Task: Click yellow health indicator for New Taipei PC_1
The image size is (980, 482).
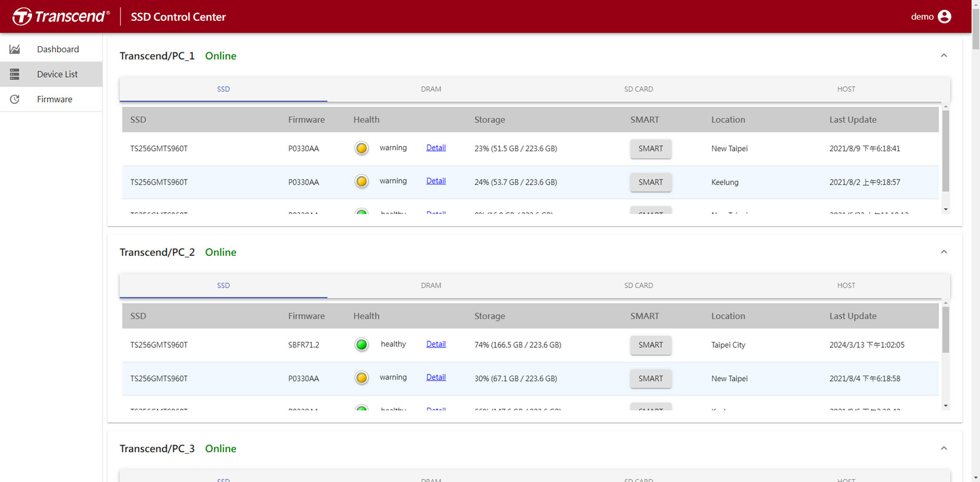Action: coord(362,148)
